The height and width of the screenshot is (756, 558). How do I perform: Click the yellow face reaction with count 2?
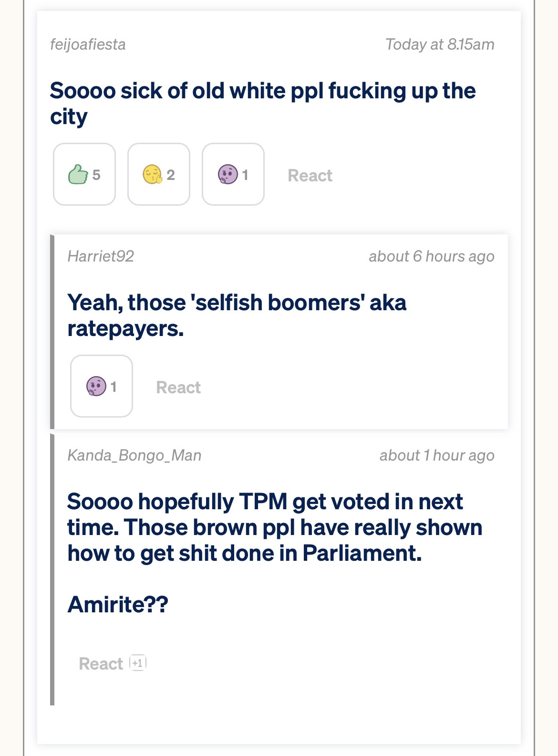coord(159,174)
